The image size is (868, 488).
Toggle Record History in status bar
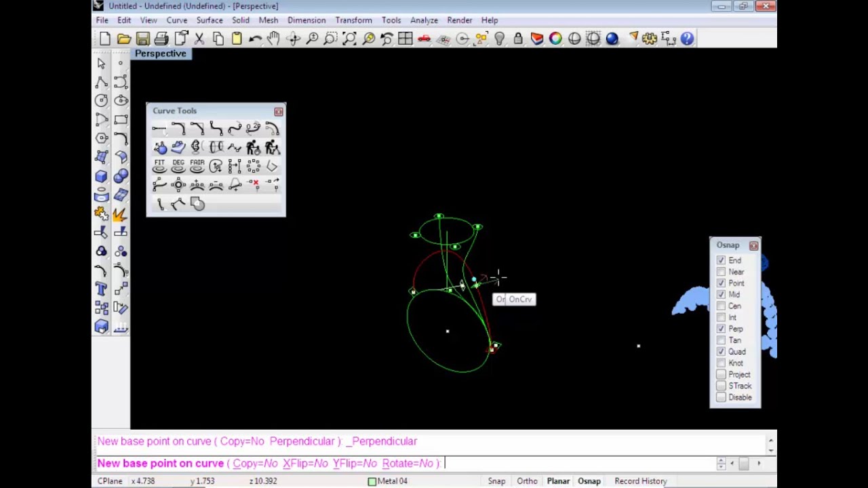[x=641, y=481]
